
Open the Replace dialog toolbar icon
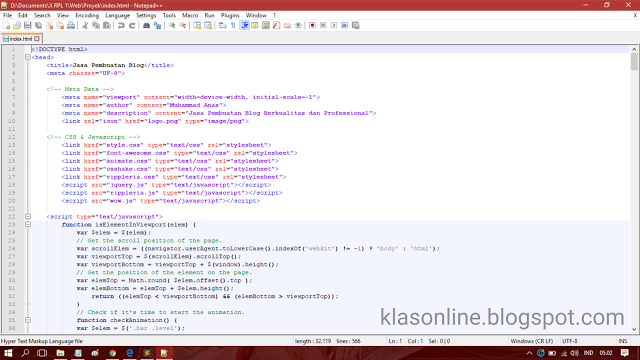click(x=157, y=25)
